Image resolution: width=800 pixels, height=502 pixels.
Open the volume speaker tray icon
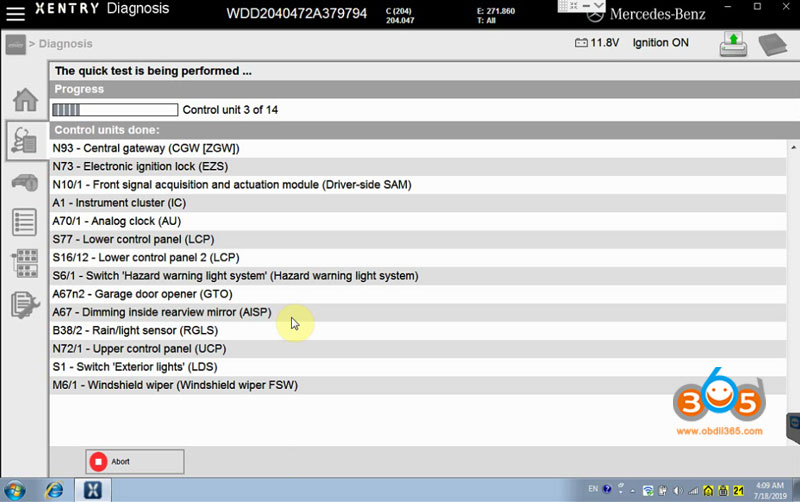click(678, 491)
